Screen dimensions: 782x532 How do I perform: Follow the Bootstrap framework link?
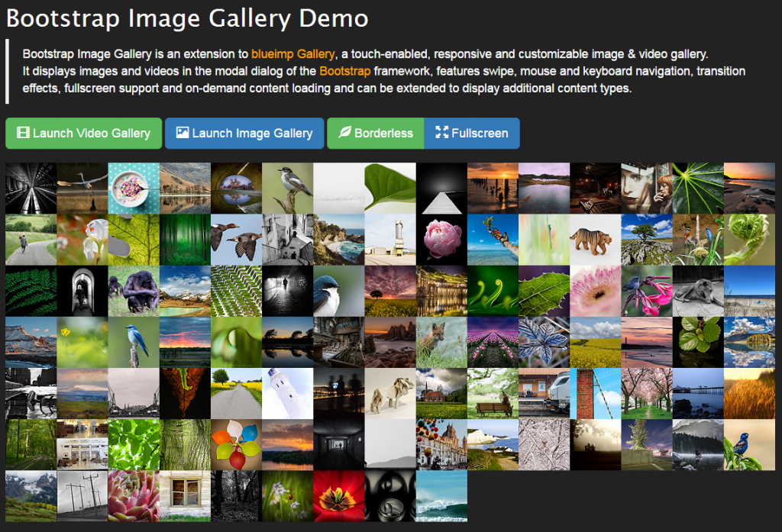tap(344, 71)
